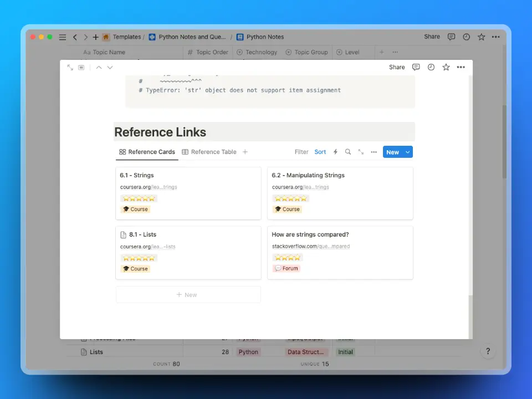The image size is (532, 399).
Task: Open search in the Reference Links database
Action: click(348, 152)
